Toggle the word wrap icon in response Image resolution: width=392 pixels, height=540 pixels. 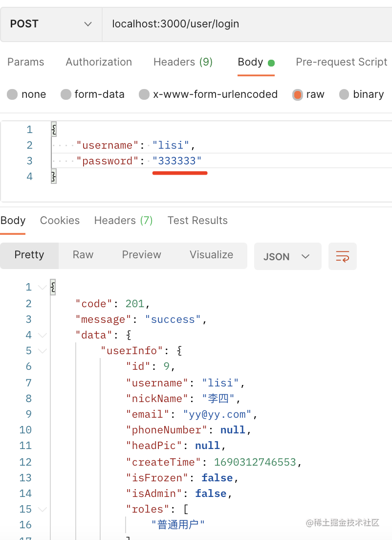pyautogui.click(x=342, y=256)
